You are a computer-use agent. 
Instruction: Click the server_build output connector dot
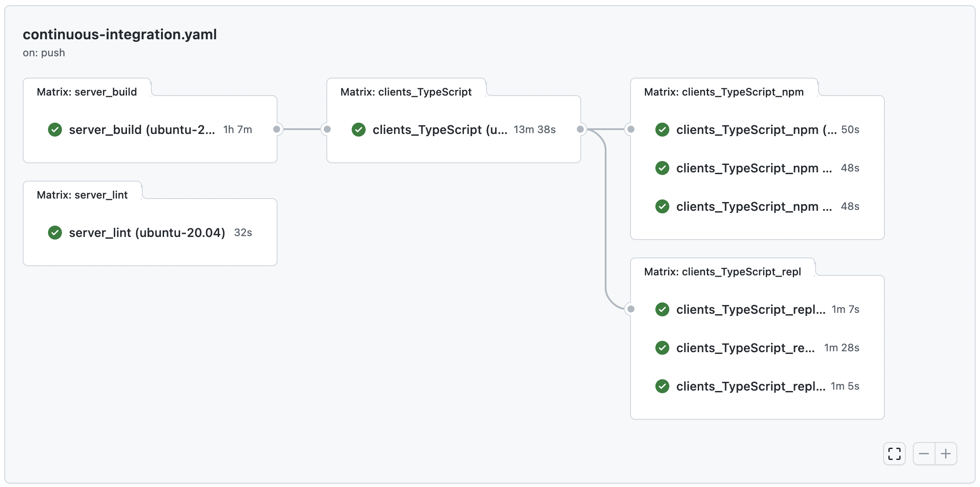(x=277, y=129)
